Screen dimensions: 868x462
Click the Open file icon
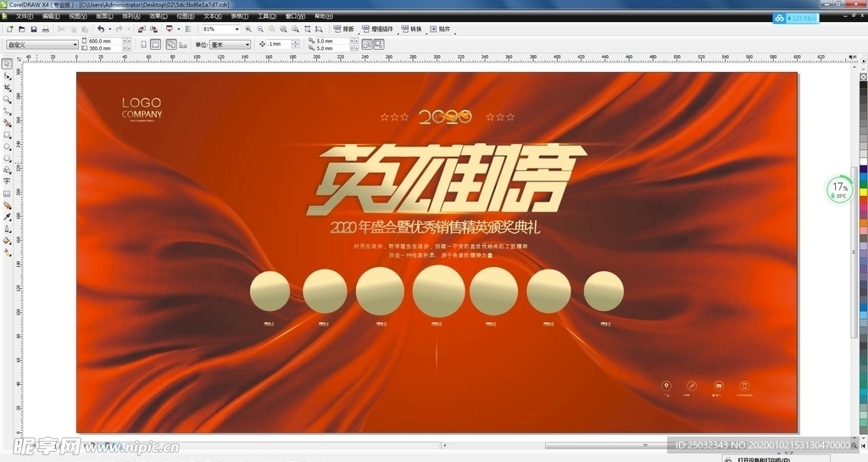[22, 30]
